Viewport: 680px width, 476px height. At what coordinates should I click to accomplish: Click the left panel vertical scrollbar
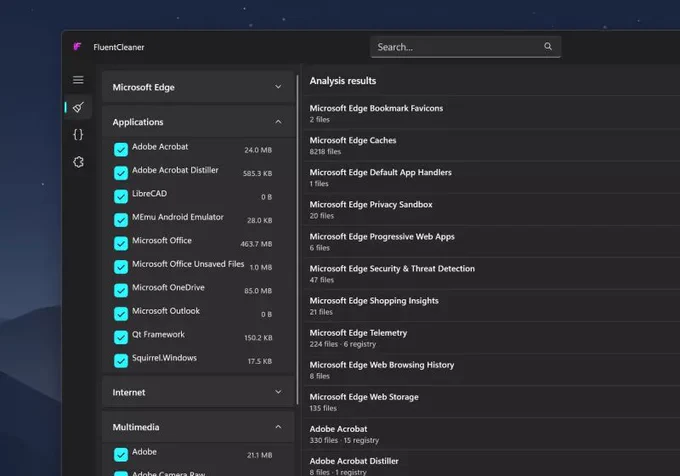298,240
